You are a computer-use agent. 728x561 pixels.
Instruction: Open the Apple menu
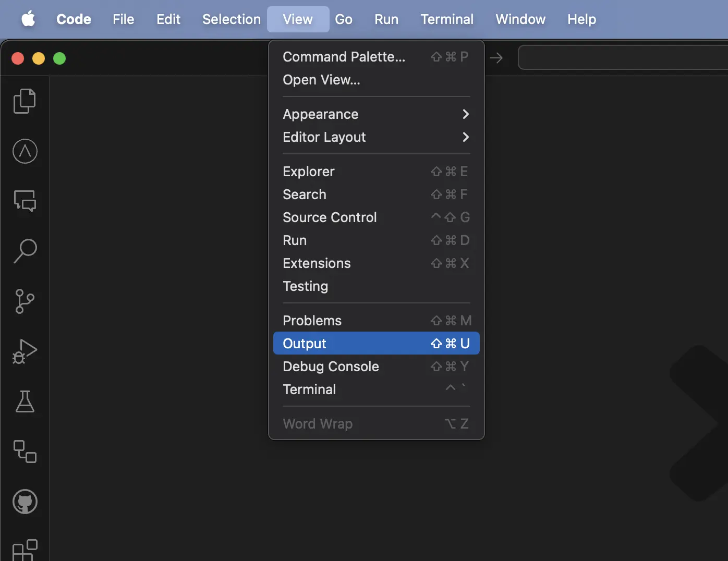click(28, 19)
